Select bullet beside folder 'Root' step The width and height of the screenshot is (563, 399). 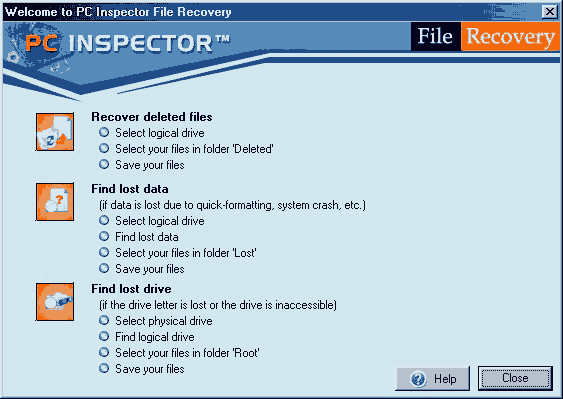[104, 352]
